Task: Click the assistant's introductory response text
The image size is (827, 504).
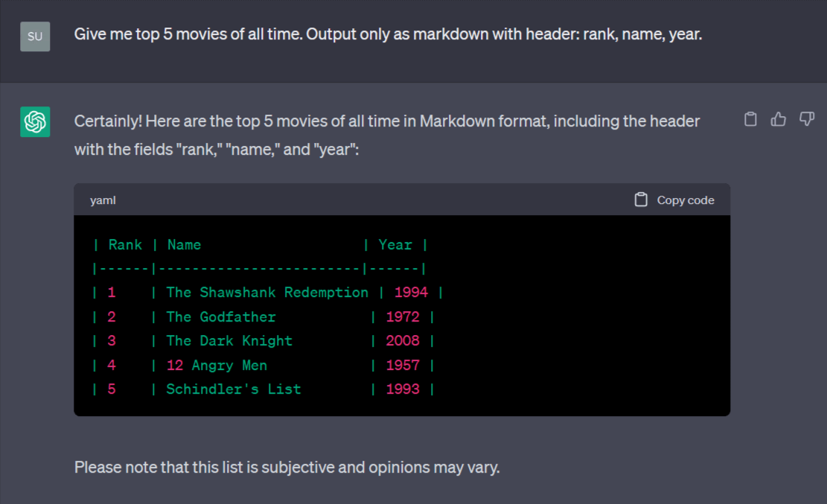Action: [x=387, y=135]
